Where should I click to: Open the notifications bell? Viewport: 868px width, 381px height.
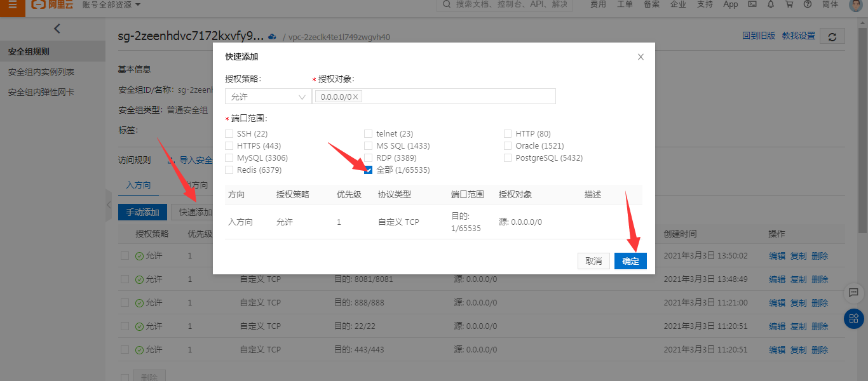(x=771, y=4)
